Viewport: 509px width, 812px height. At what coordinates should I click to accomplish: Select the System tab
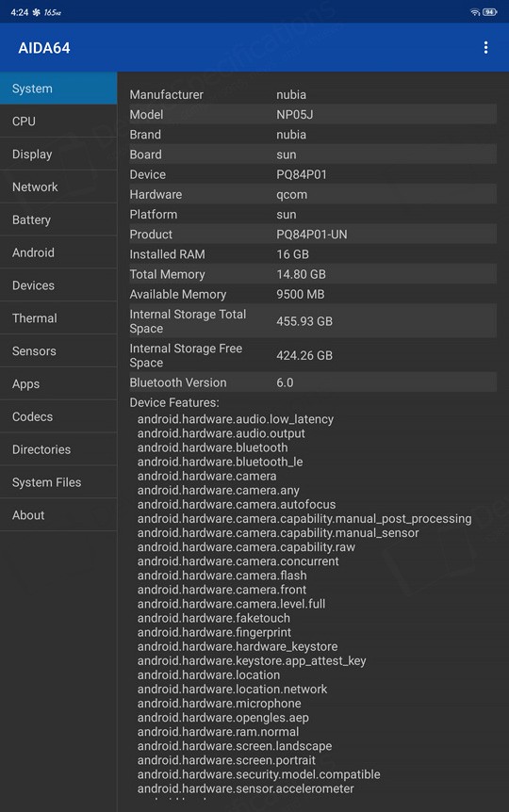(58, 89)
